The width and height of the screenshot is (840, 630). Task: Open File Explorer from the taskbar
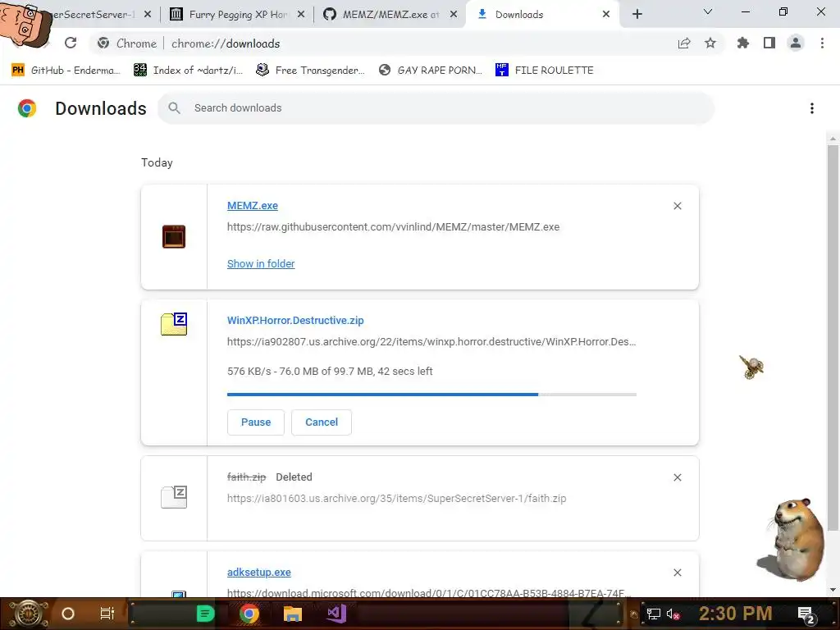293,614
